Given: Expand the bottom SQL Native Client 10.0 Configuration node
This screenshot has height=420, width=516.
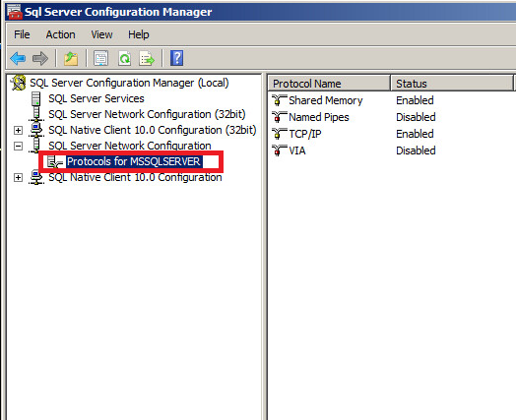Looking at the screenshot, I should 18,177.
